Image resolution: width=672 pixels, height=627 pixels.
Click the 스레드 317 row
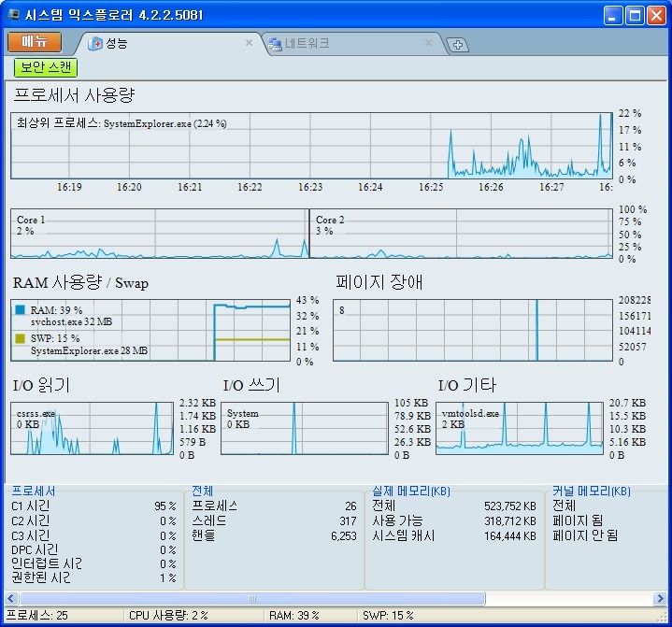pyautogui.click(x=274, y=520)
